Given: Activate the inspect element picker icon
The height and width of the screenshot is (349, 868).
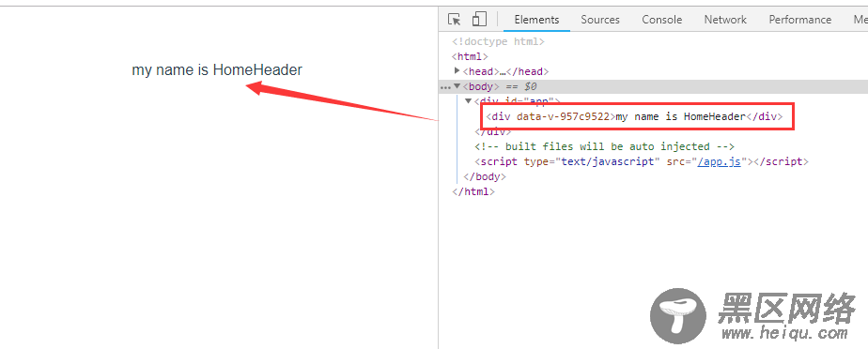Looking at the screenshot, I should [455, 20].
